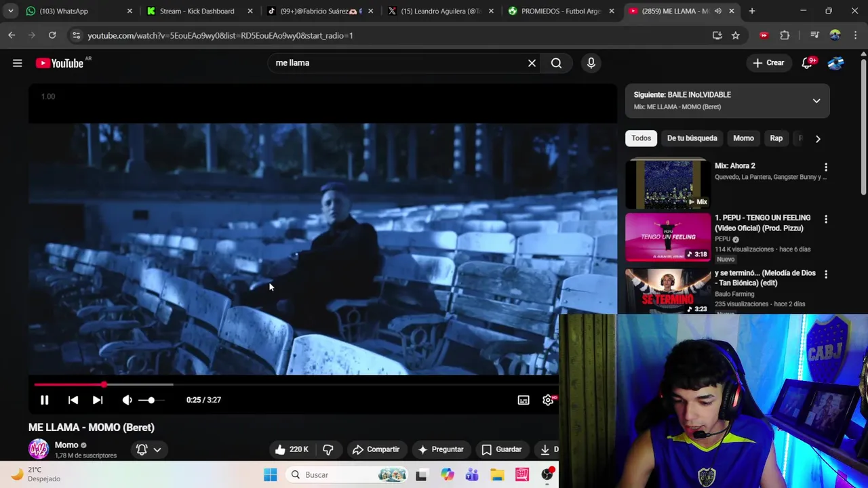
Task: Skip to the next video
Action: click(x=98, y=400)
